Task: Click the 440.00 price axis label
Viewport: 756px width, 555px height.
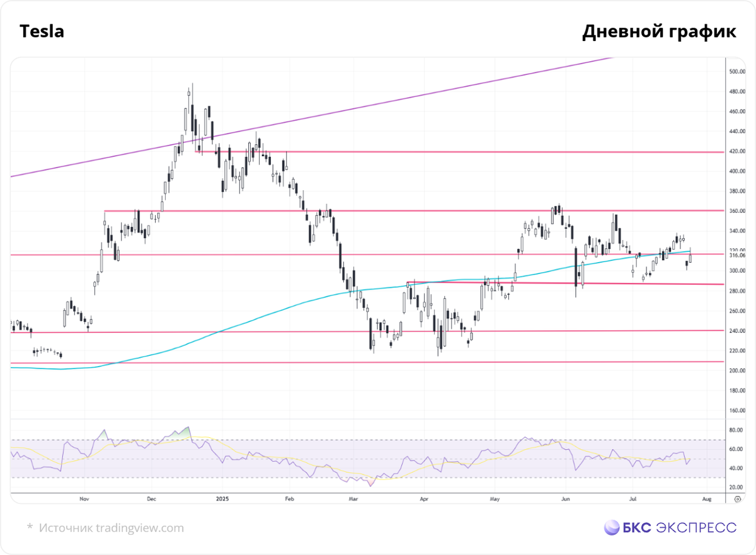Action: [x=737, y=132]
